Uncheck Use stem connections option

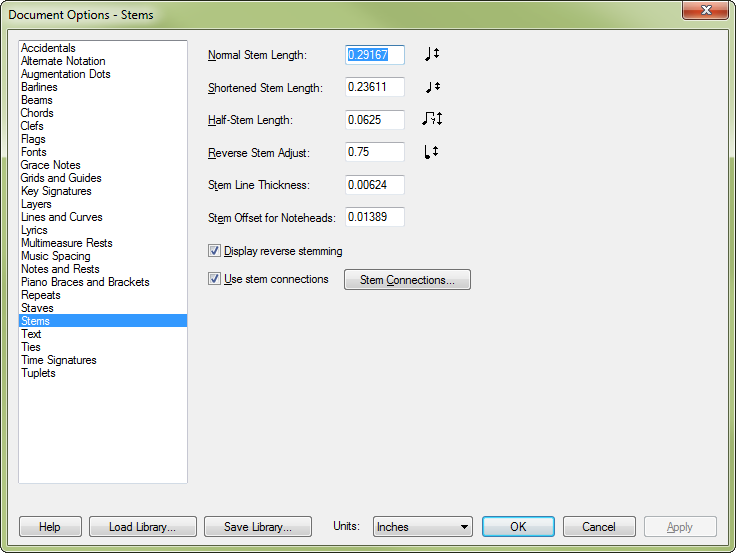point(214,279)
